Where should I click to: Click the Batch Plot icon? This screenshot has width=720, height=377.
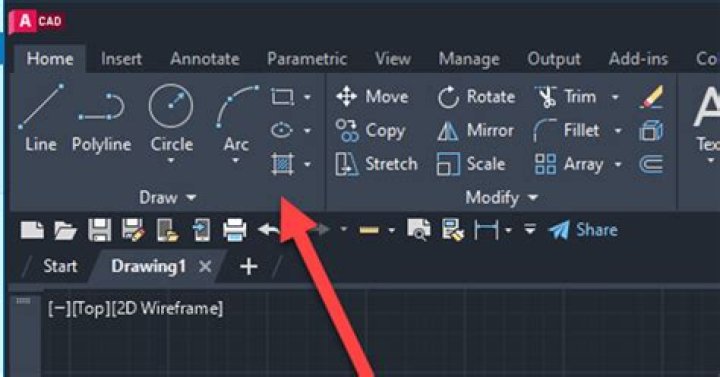[453, 230]
